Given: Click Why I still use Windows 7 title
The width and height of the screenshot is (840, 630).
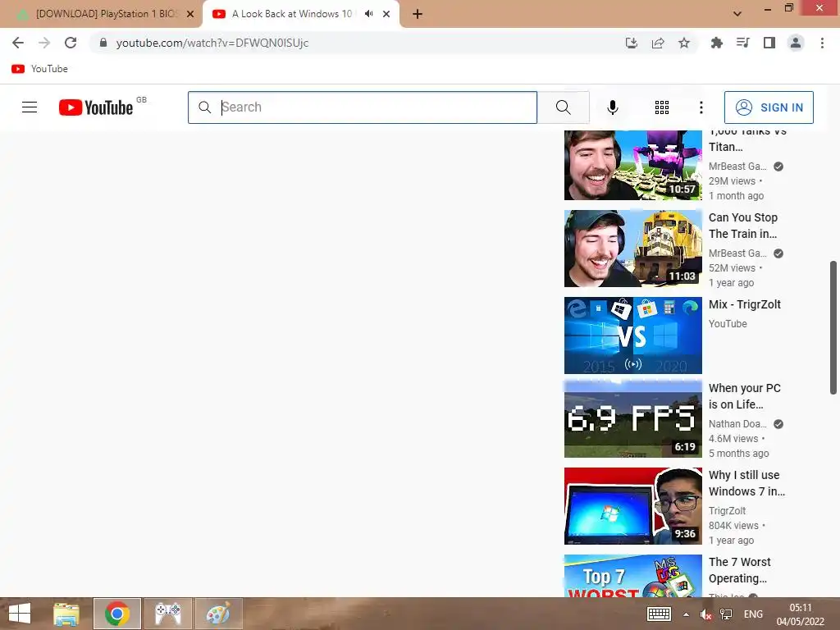Looking at the screenshot, I should tap(746, 482).
